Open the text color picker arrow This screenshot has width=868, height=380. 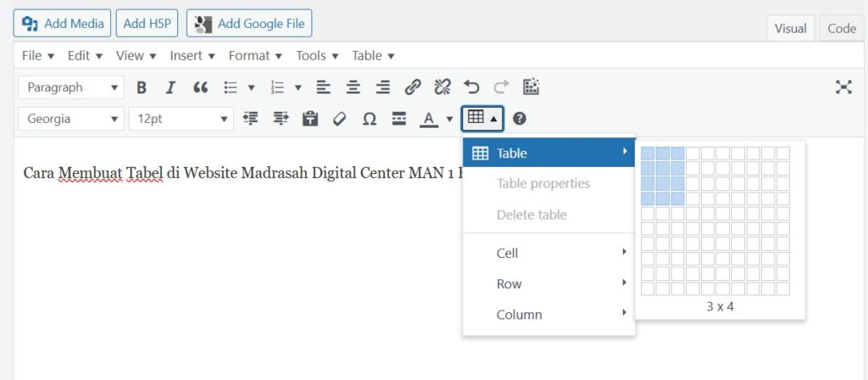click(x=449, y=119)
